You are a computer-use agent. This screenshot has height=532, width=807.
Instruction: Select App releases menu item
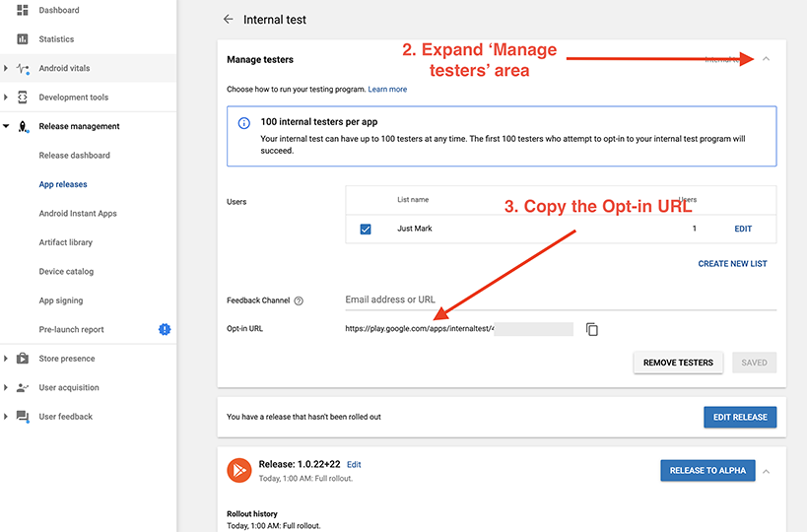[x=63, y=184]
